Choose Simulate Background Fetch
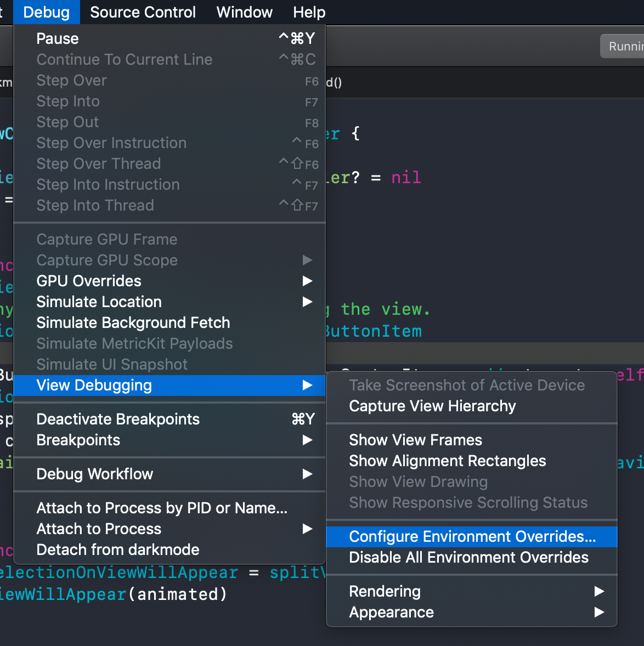This screenshot has height=646, width=644. (133, 323)
